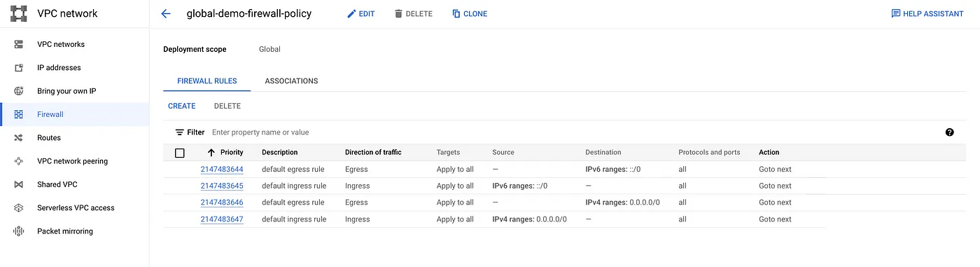Click the copy icon beside CLONE
980x267 pixels.
(456, 14)
